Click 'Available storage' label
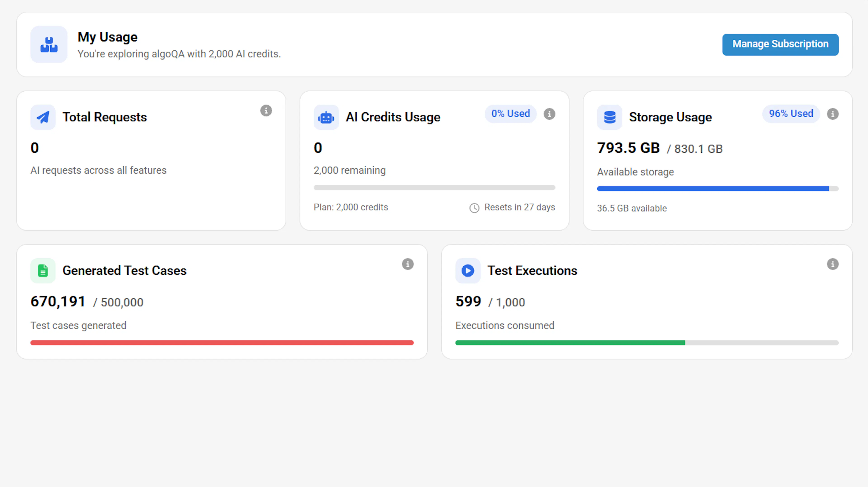The height and width of the screenshot is (487, 868). (x=635, y=172)
